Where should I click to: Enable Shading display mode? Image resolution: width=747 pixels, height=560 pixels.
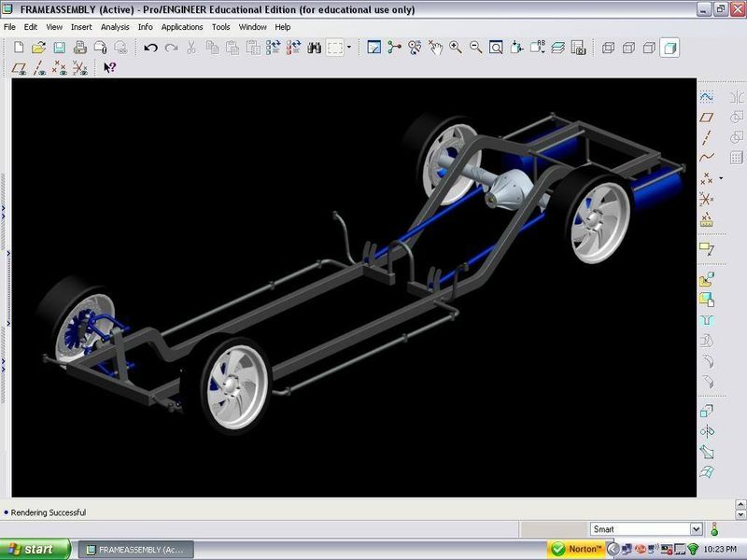point(669,48)
